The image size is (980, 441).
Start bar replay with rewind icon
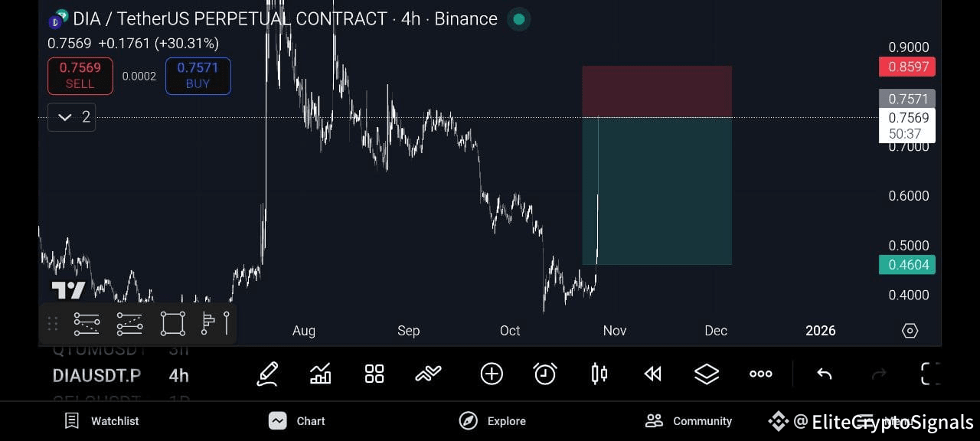652,374
